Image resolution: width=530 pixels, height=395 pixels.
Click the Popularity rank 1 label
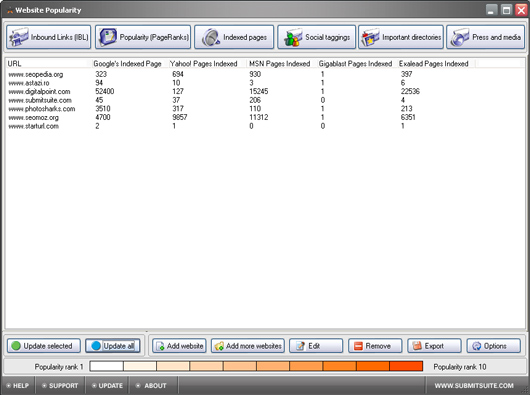coord(59,367)
